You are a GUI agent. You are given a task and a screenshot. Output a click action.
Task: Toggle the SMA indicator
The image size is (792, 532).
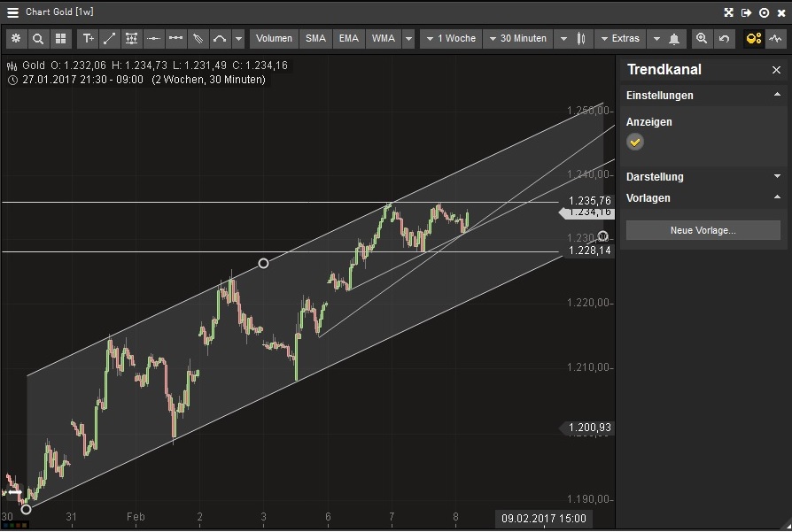click(x=315, y=39)
